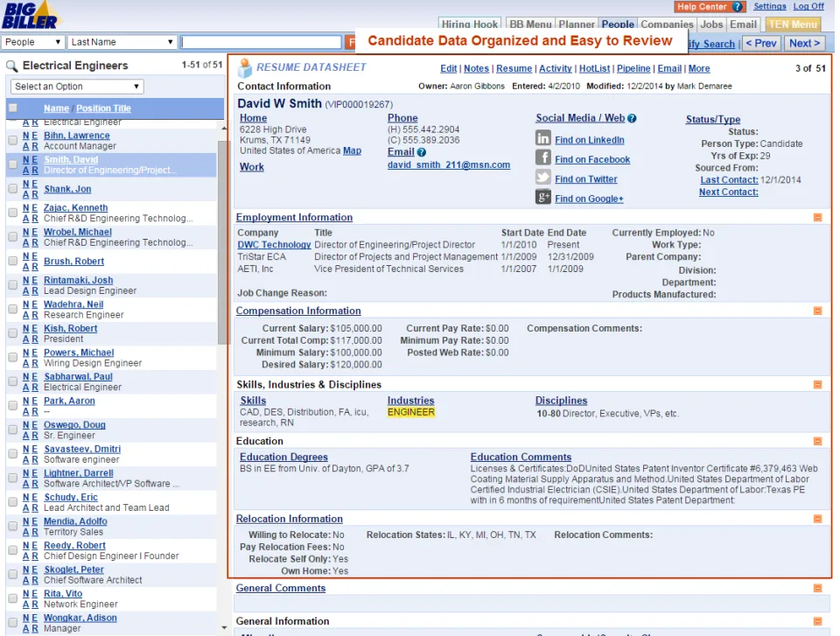Click the Google+ icon
840x636 pixels.
pos(542,197)
